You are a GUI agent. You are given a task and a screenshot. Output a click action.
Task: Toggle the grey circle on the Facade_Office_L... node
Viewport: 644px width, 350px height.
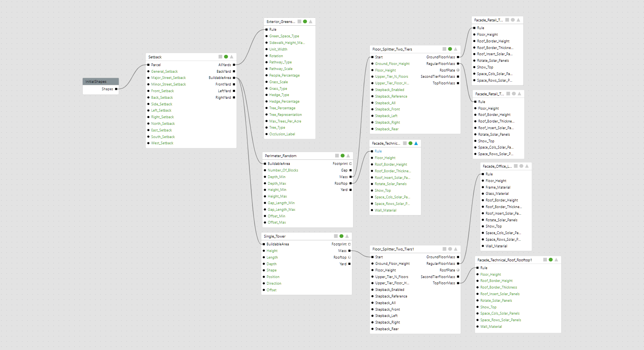tap(521, 166)
